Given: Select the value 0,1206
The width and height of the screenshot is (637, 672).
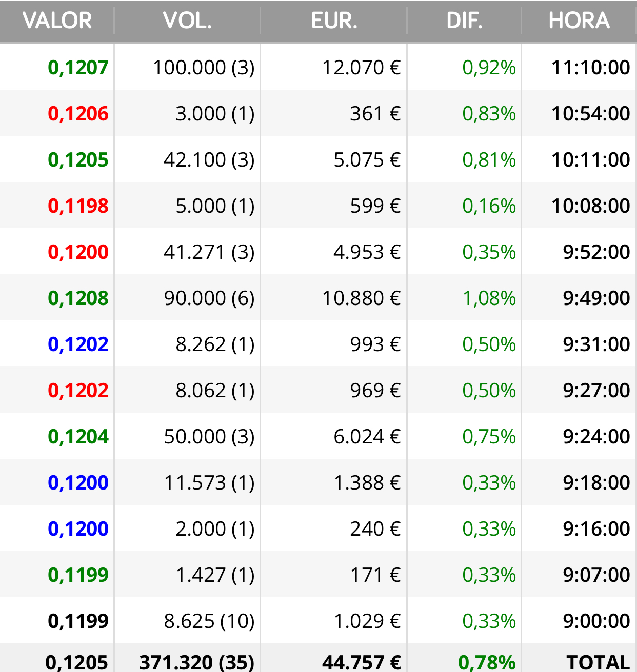Looking at the screenshot, I should 78,114.
